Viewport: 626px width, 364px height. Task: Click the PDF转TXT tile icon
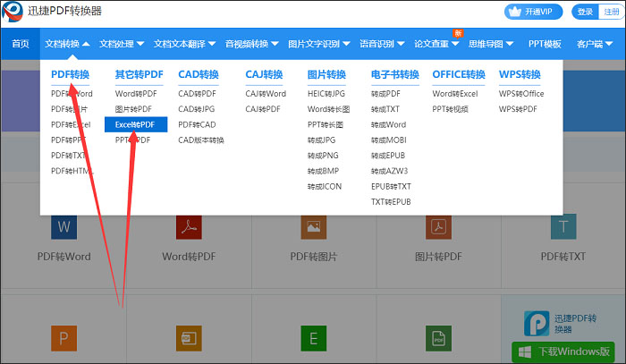point(563,226)
